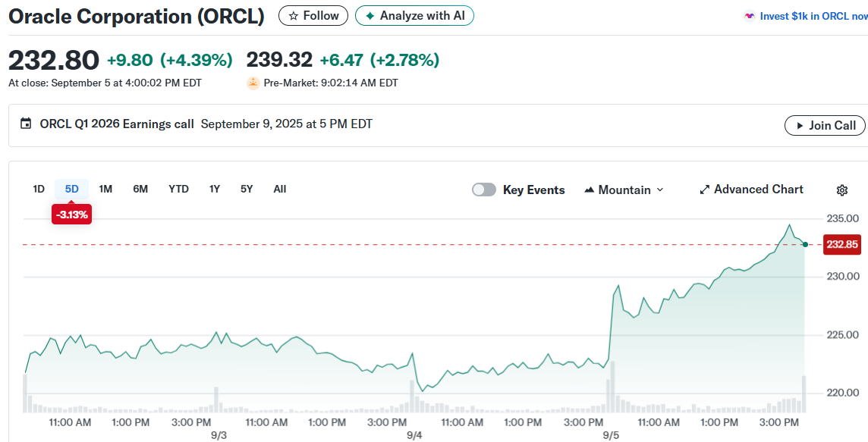This screenshot has height=442, width=868.
Task: Click the mountain chart type icon
Action: [x=589, y=190]
